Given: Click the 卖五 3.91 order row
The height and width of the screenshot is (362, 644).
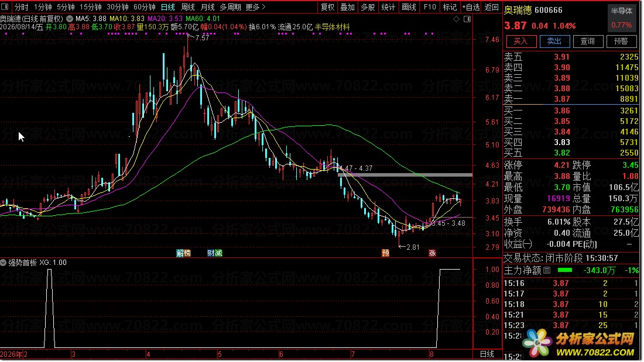Looking at the screenshot, I should click(x=571, y=57).
